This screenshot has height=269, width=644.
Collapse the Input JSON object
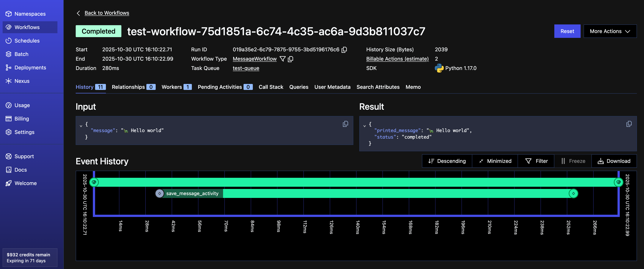click(81, 125)
